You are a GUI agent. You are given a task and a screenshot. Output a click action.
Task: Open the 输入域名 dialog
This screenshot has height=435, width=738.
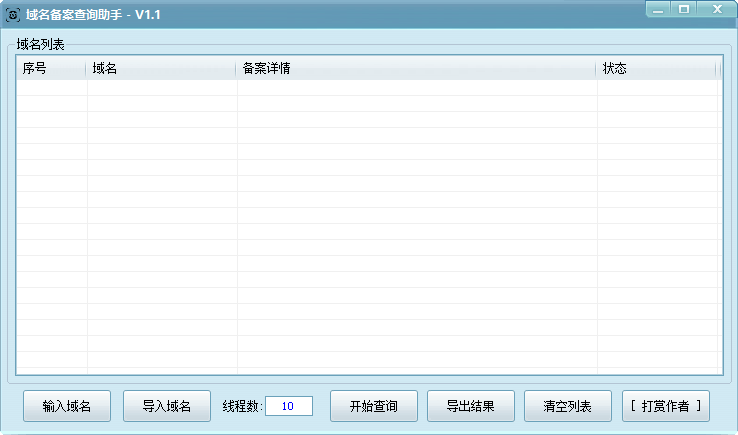67,406
